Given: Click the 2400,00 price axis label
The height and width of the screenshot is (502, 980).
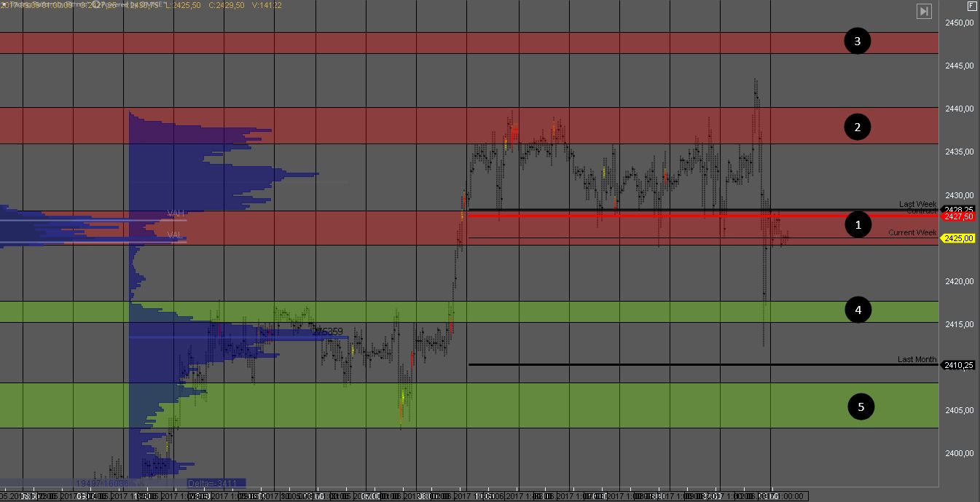Looking at the screenshot, I should coord(960,453).
